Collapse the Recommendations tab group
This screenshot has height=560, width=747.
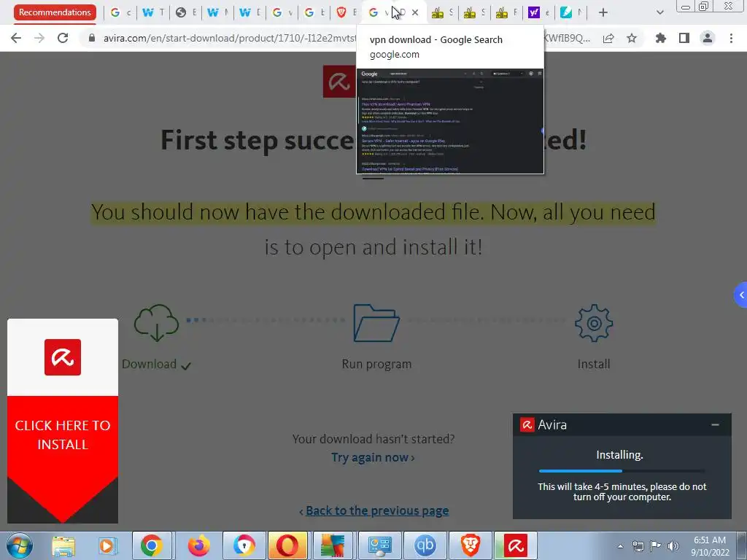tap(55, 12)
